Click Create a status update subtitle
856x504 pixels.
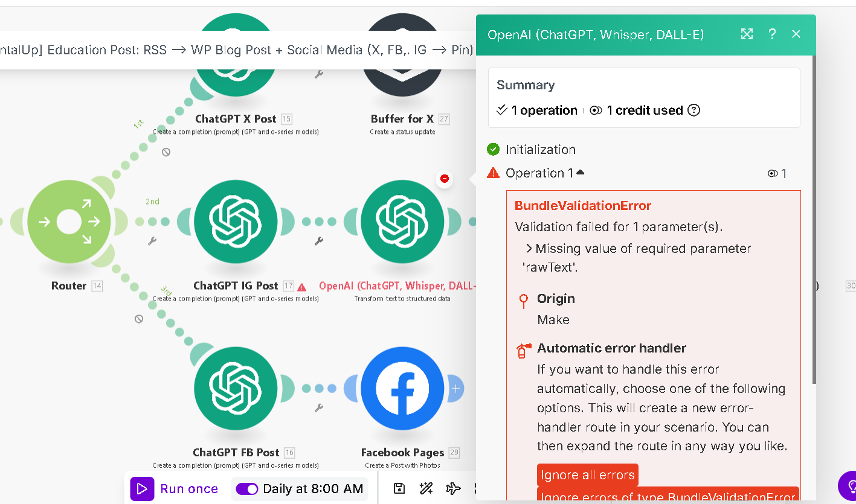pyautogui.click(x=402, y=132)
